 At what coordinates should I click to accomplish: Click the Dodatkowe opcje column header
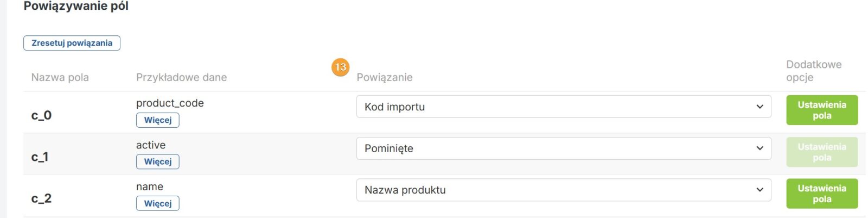pyautogui.click(x=813, y=71)
